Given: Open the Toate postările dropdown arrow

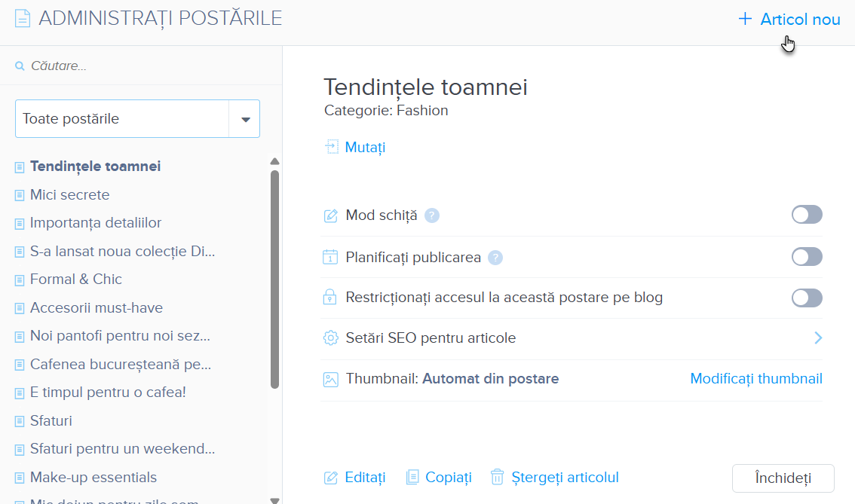Looking at the screenshot, I should pos(245,119).
